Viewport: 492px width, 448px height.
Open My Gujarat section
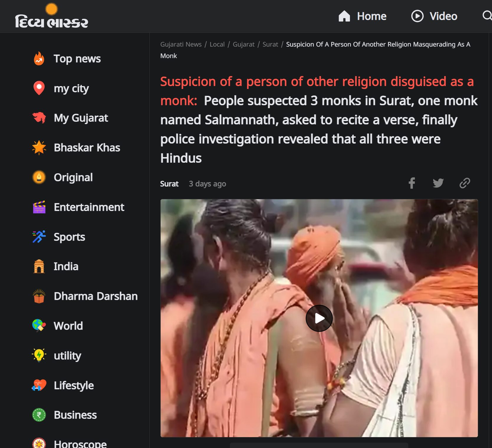point(81,118)
